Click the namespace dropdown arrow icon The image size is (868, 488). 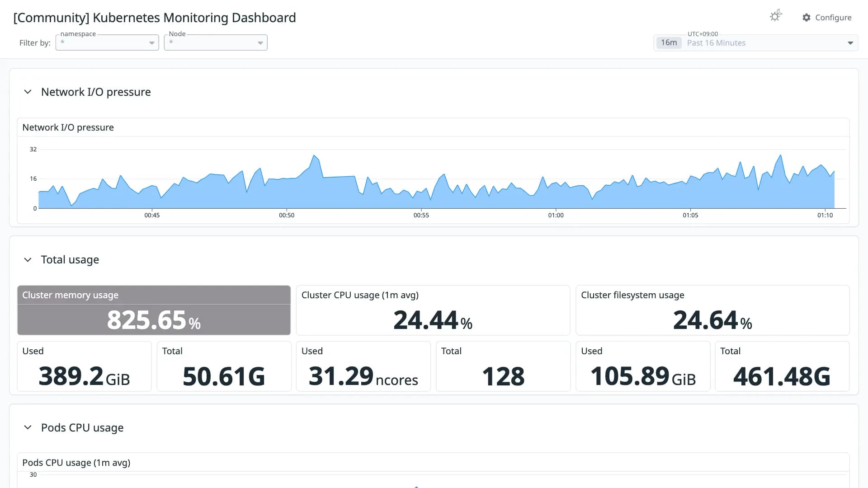point(152,43)
